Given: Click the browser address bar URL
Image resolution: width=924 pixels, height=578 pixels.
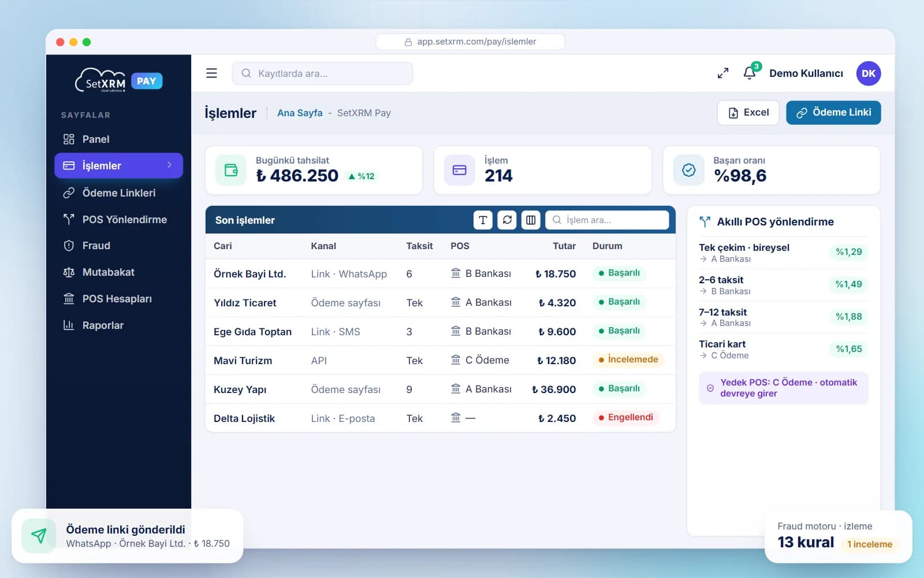Looking at the screenshot, I should (x=470, y=42).
